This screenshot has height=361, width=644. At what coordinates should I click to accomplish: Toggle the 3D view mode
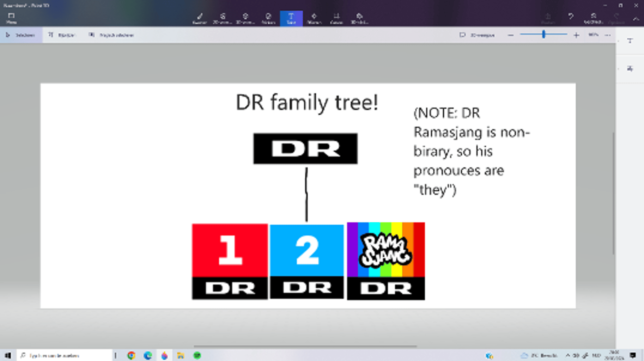point(477,35)
